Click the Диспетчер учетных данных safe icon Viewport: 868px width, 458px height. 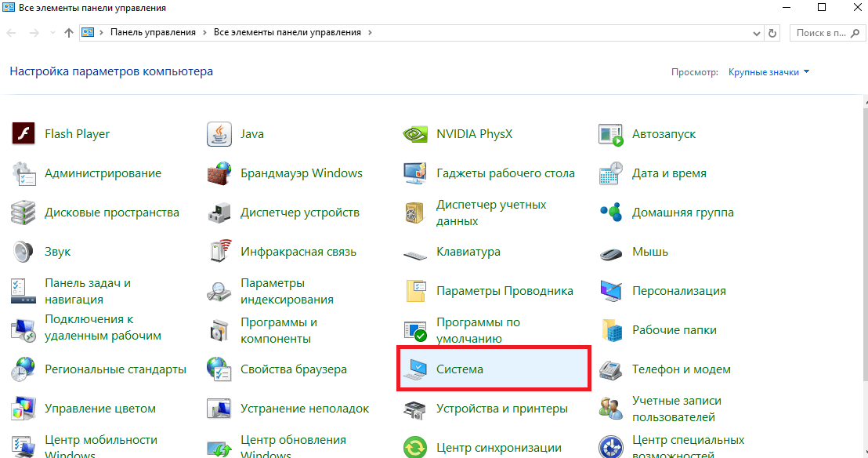pyautogui.click(x=414, y=213)
